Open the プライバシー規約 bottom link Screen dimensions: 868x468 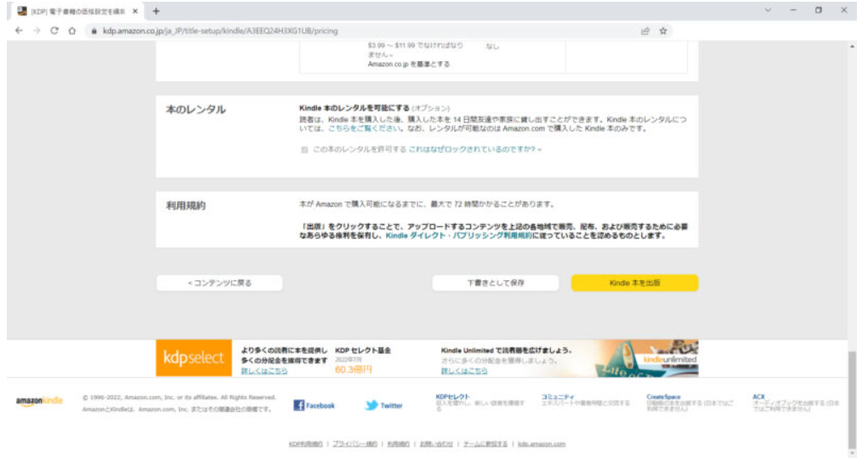pos(355,443)
